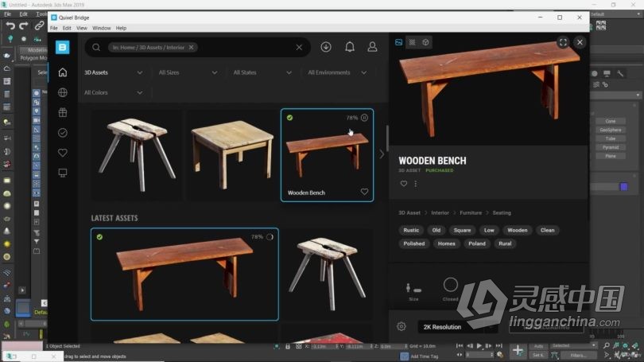The height and width of the screenshot is (362, 644).
Task: Select the light wooden table thumbnail
Action: [x=231, y=155]
